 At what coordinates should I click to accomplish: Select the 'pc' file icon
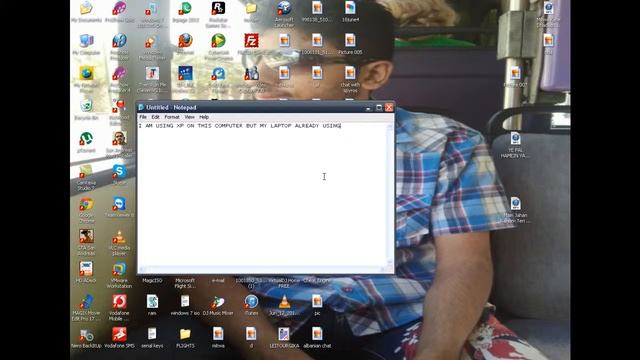[317, 305]
